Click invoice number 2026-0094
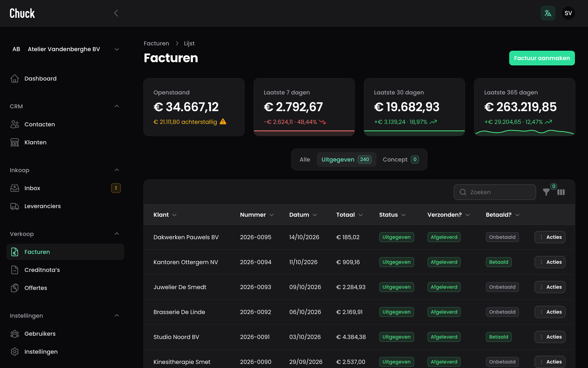The image size is (588, 368). pos(256,262)
